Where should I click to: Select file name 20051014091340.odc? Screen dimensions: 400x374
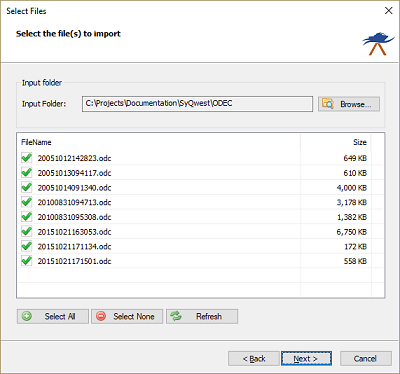coord(74,188)
